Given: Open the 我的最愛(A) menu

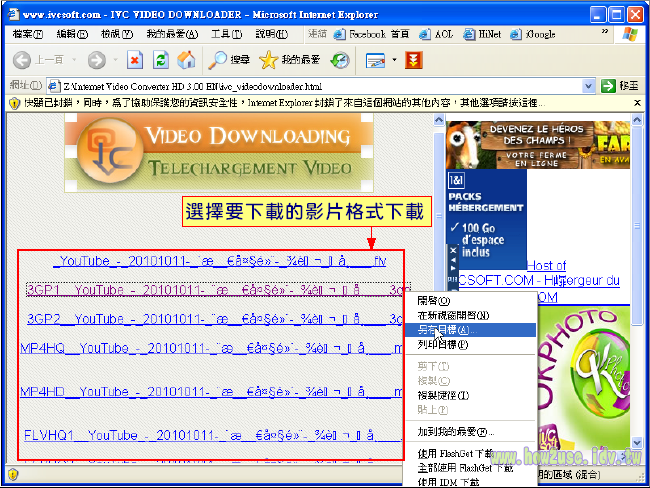Looking at the screenshot, I should [x=172, y=34].
